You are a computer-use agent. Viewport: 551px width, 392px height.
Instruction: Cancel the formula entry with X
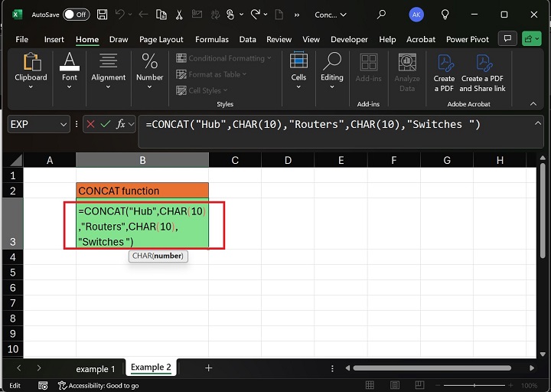(x=90, y=124)
